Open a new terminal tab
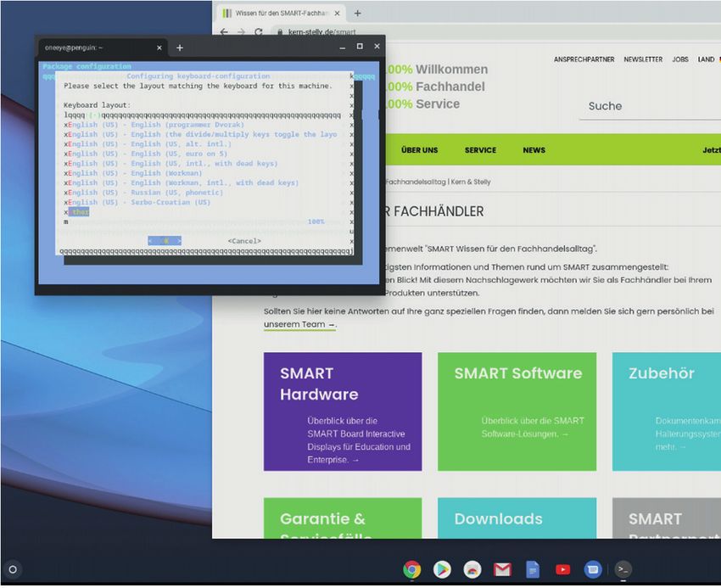Screen dimensions: 721x588 tap(180, 48)
